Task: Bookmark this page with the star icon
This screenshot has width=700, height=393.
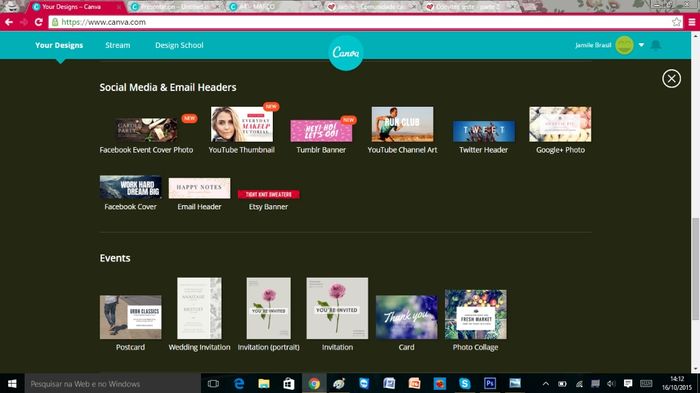Action: [x=676, y=22]
